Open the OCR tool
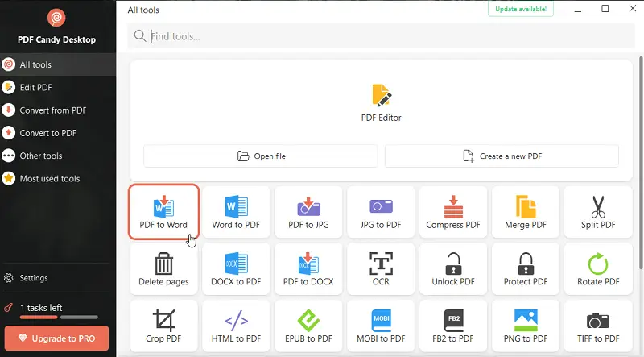Screen dimensions: 644x357 click(381, 268)
